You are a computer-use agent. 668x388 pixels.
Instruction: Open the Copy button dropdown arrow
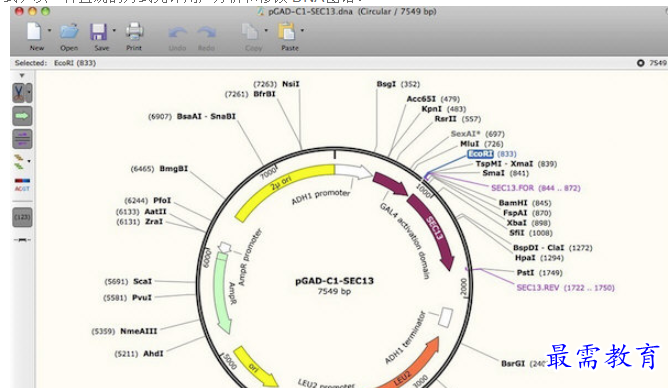(266, 30)
